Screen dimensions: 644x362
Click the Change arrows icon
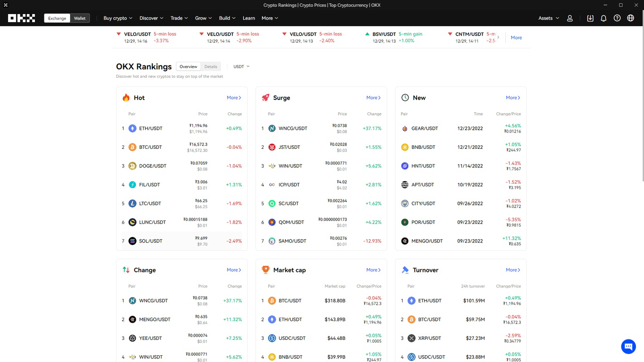126,270
